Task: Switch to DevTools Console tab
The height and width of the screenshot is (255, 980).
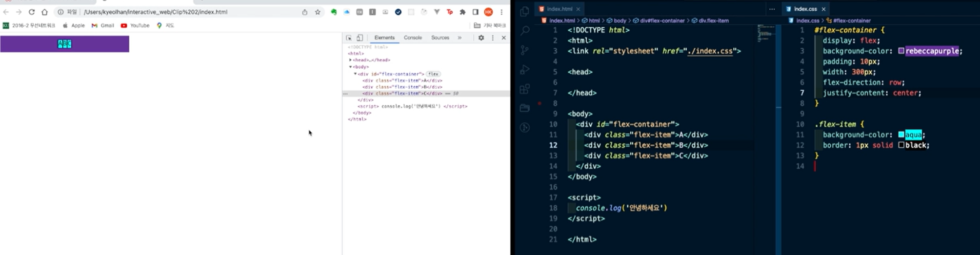Action: point(413,38)
